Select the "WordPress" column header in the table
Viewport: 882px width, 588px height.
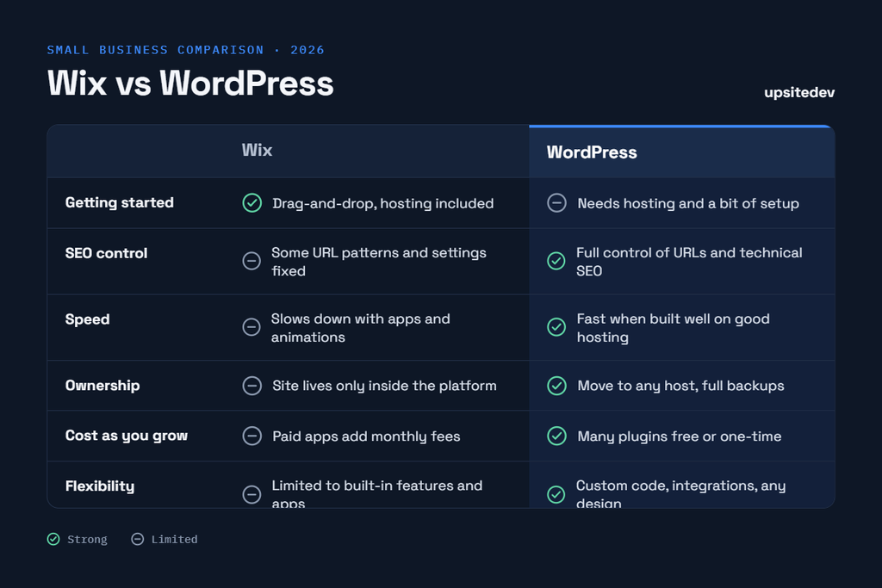pyautogui.click(x=592, y=152)
